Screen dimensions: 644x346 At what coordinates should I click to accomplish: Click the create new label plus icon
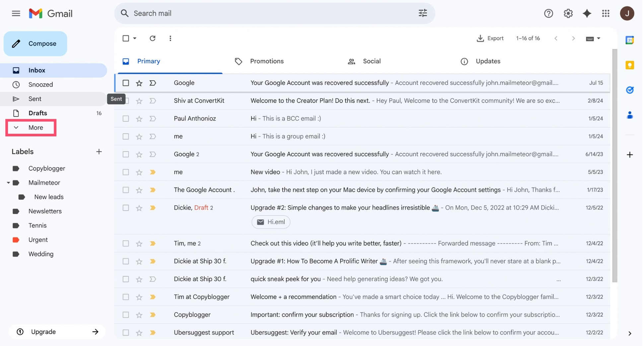pyautogui.click(x=99, y=152)
